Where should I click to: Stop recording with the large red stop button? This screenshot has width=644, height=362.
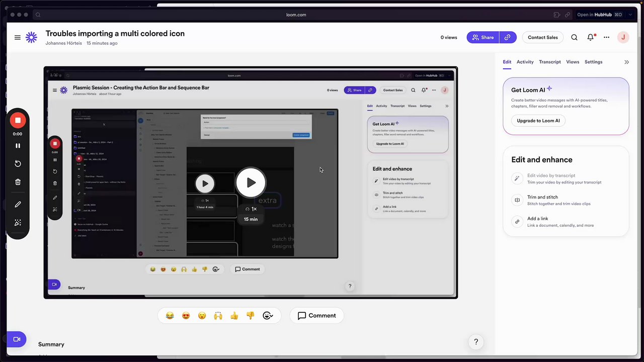pos(18,120)
